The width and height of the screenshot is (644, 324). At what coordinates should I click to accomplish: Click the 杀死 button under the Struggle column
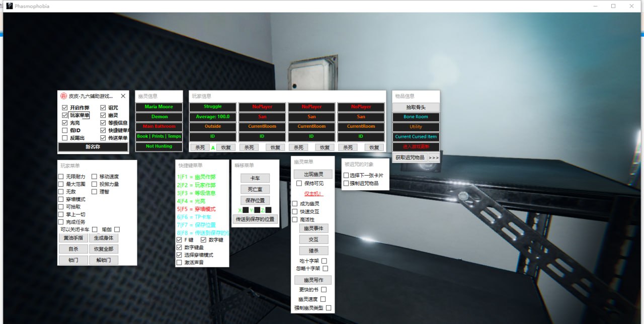coord(200,147)
